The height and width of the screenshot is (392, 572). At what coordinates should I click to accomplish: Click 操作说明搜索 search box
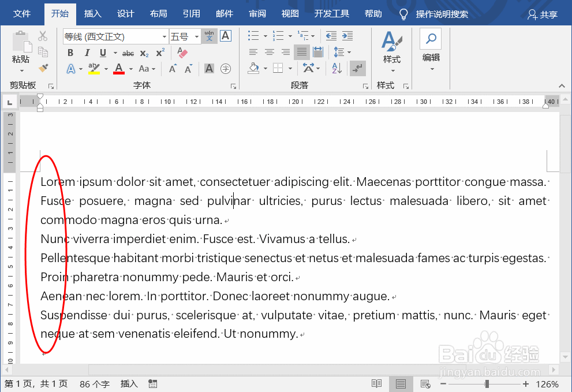[x=442, y=14]
